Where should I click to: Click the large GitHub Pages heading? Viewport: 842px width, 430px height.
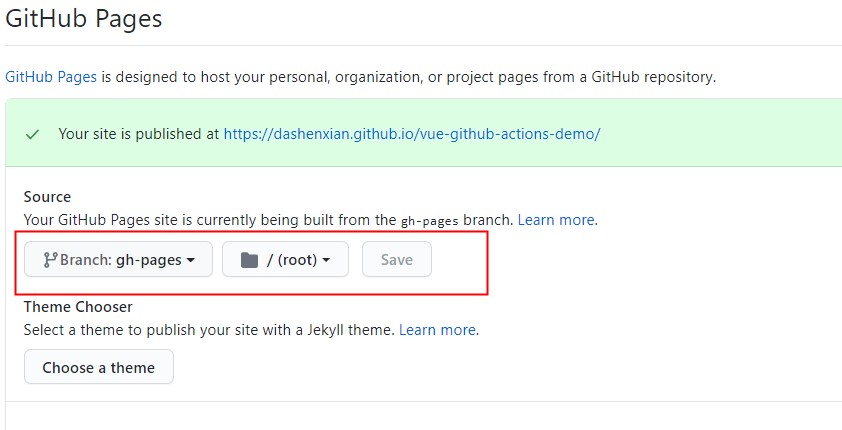click(x=84, y=17)
